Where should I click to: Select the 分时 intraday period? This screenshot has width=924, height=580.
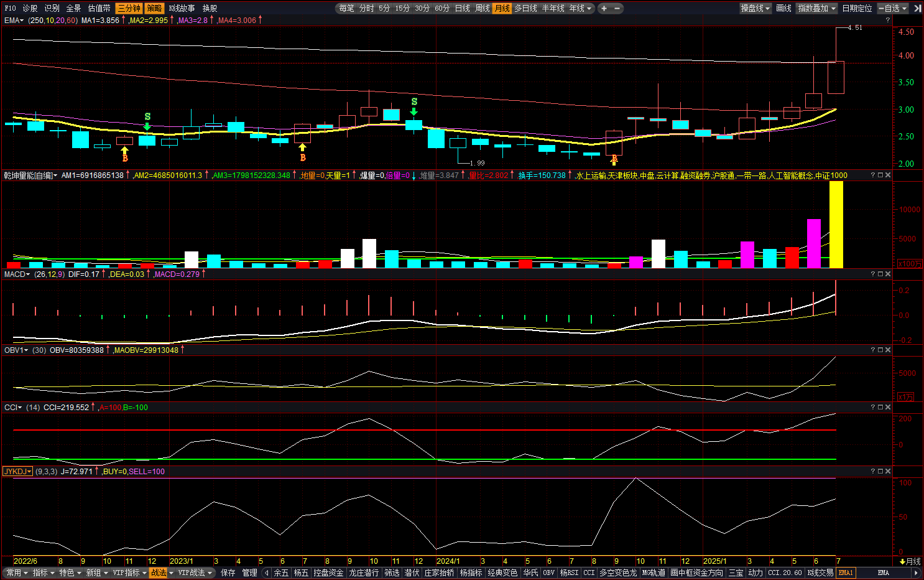click(x=367, y=8)
